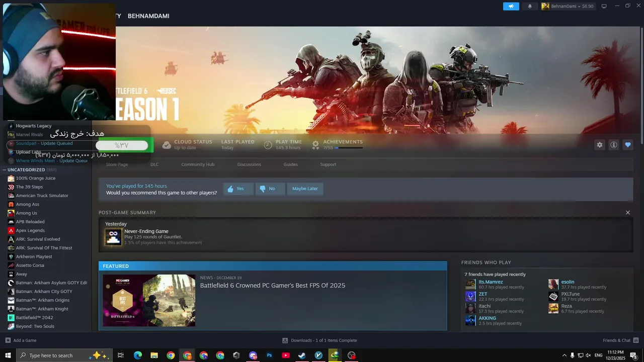Open the Discussions tab
Image resolution: width=644 pixels, height=362 pixels.
[249, 164]
